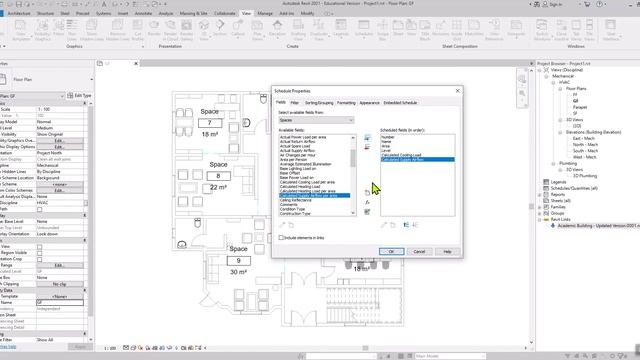
Task: Toggle the Annotation Crop checkbox
Action: [40, 259]
